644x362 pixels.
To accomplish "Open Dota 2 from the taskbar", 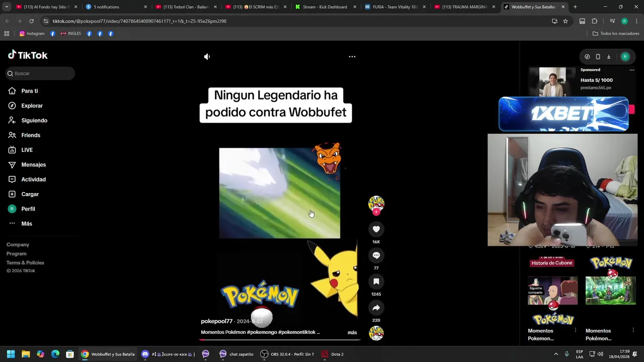I will tap(333, 354).
